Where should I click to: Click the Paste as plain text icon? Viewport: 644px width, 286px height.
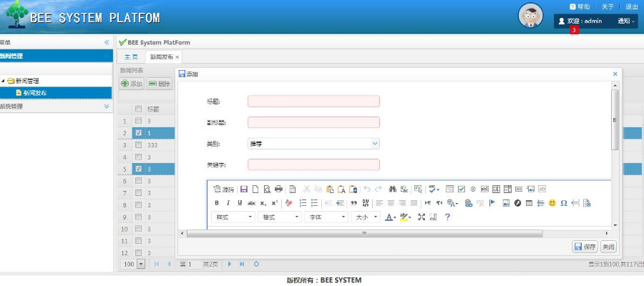pyautogui.click(x=341, y=189)
